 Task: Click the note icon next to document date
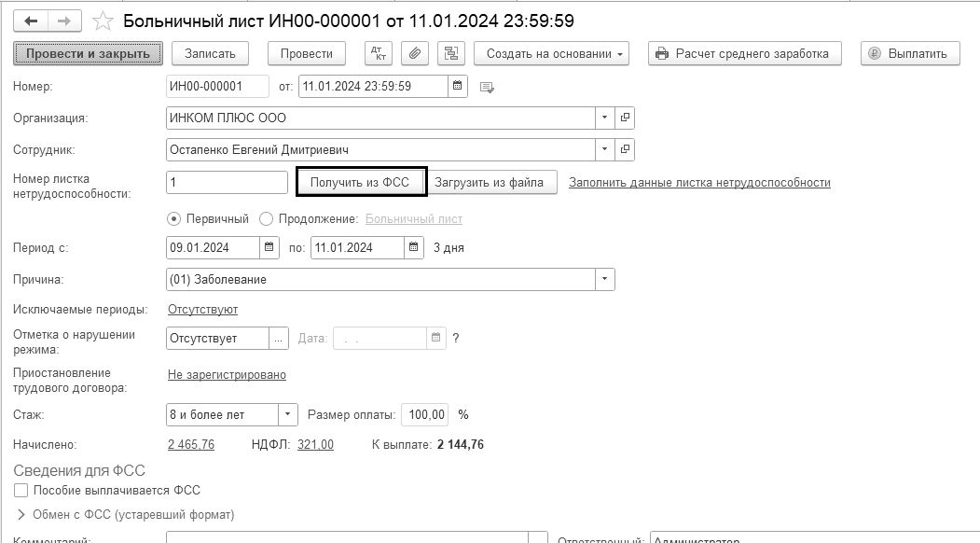tap(487, 87)
